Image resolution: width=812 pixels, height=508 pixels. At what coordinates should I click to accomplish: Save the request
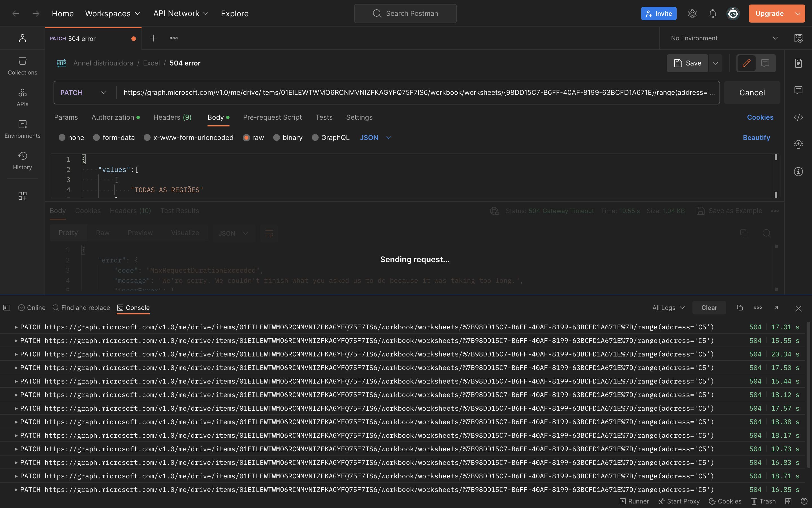click(687, 63)
